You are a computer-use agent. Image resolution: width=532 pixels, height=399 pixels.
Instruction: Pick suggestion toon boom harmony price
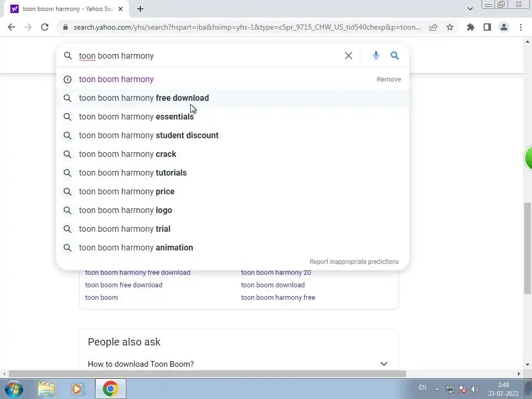(x=232, y=191)
